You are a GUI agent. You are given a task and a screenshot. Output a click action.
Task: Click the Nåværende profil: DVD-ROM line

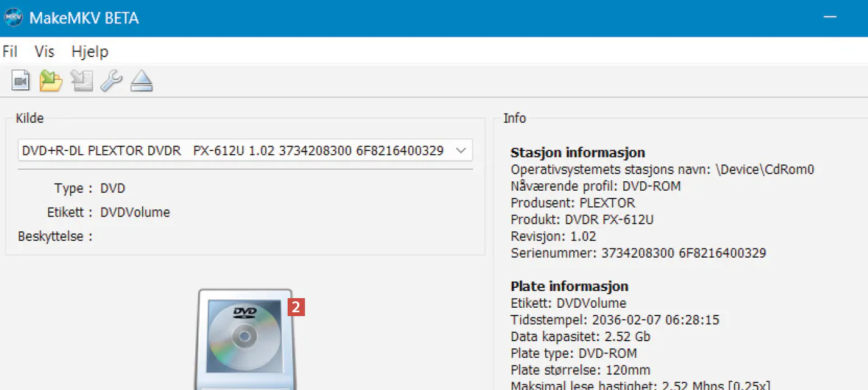[x=595, y=186]
